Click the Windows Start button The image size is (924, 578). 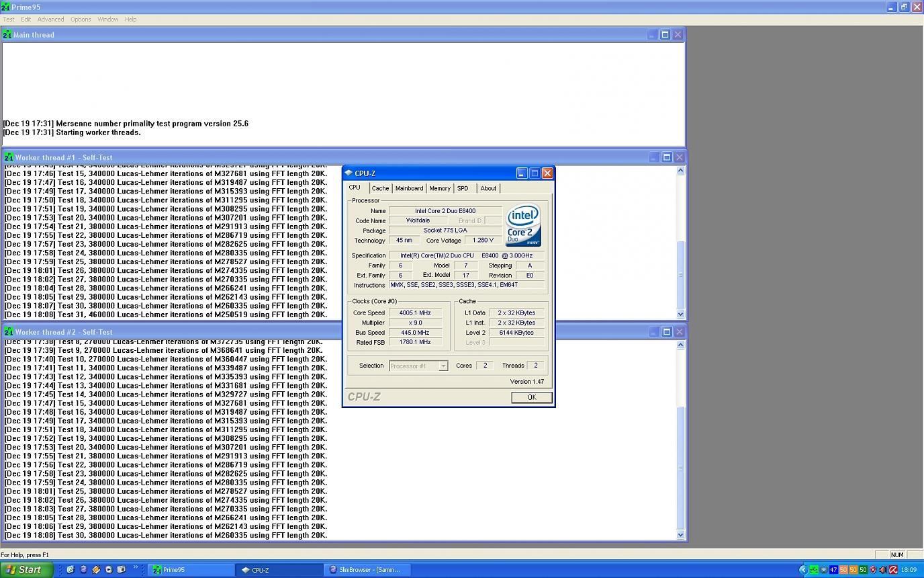[26, 569]
